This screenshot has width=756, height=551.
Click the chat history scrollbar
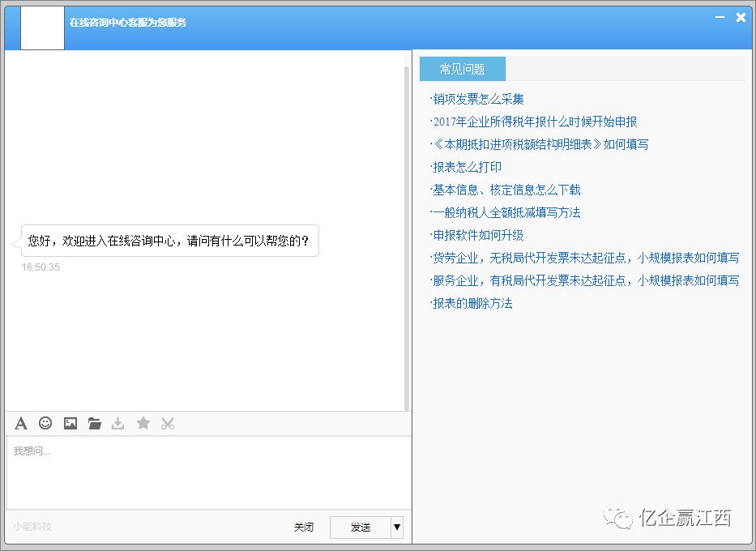(x=407, y=238)
